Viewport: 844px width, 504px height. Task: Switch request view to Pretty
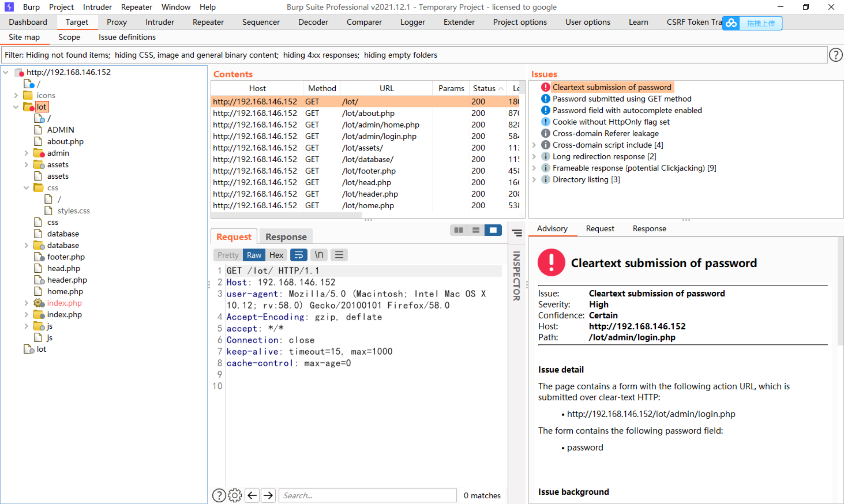(228, 255)
